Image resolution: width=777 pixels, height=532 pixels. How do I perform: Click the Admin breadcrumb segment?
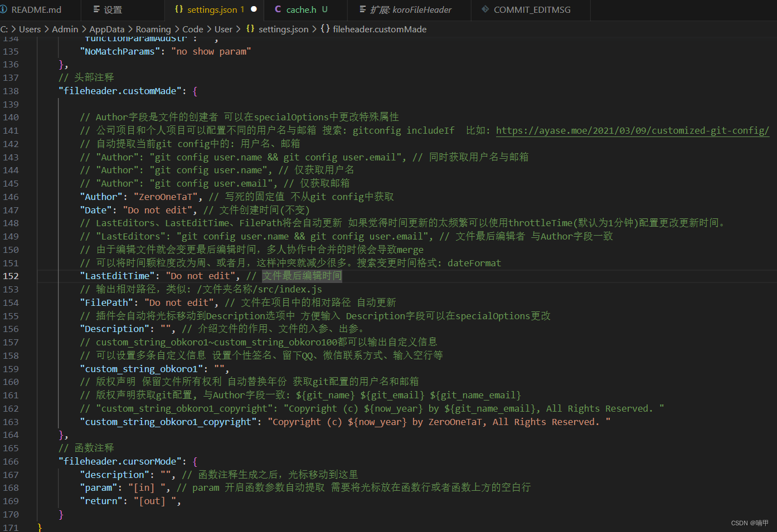[65, 30]
